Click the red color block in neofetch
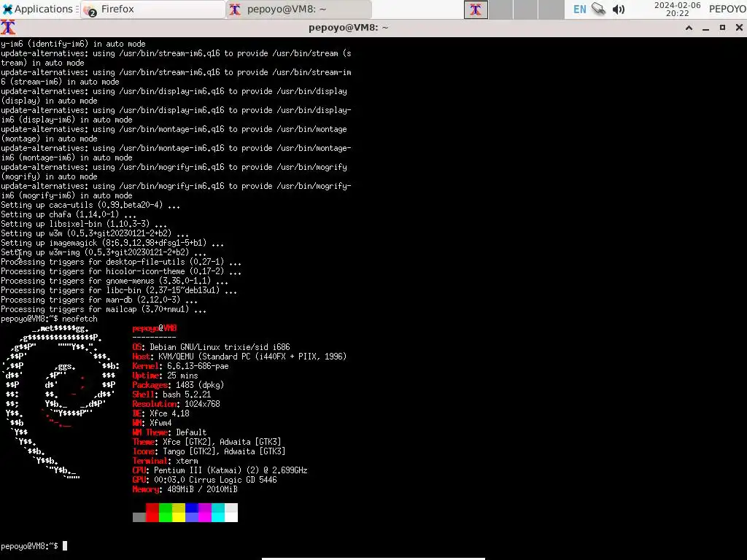This screenshot has height=560, width=747. tap(152, 513)
